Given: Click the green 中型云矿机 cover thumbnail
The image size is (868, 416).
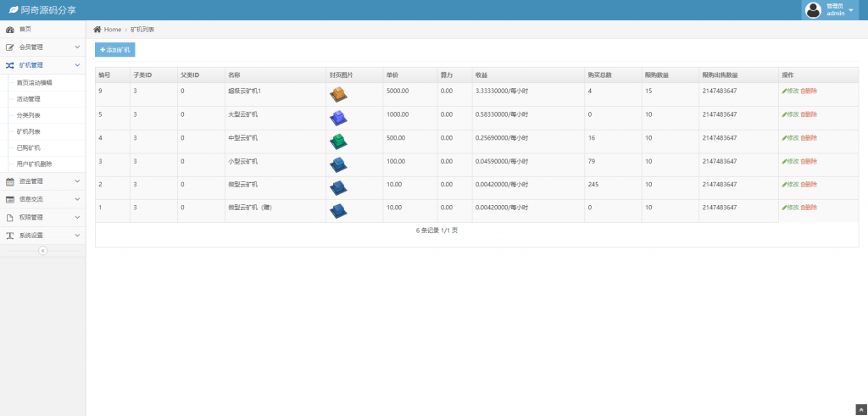Looking at the screenshot, I should [x=338, y=141].
